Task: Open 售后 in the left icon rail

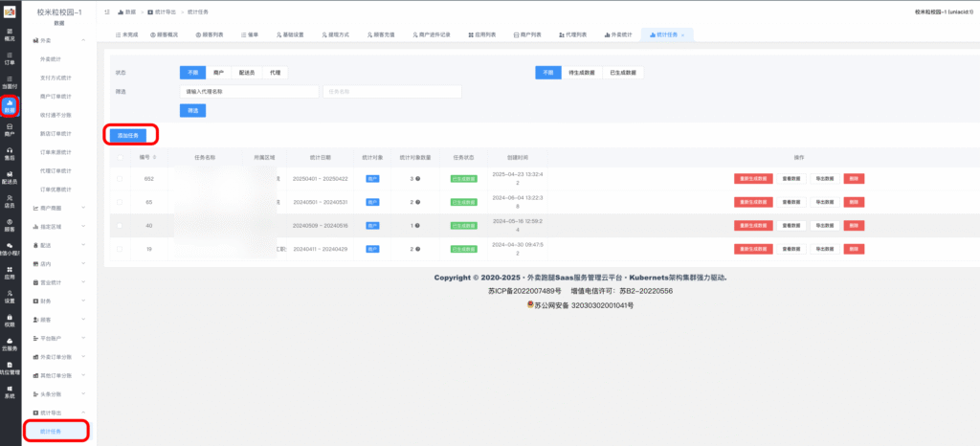Action: pos(10,154)
